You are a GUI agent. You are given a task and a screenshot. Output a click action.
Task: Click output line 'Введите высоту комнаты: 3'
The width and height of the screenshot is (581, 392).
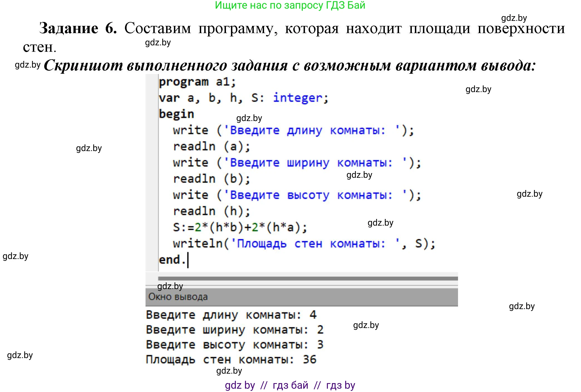click(x=235, y=345)
